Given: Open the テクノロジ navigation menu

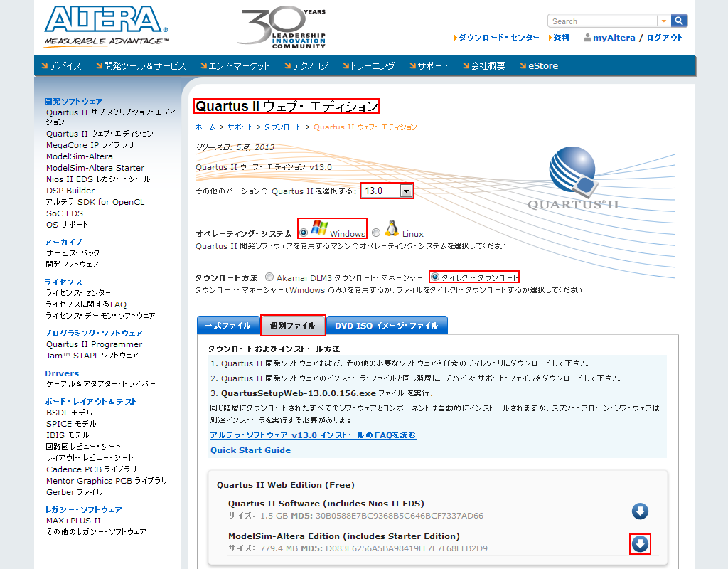Looking at the screenshot, I should pos(306,66).
